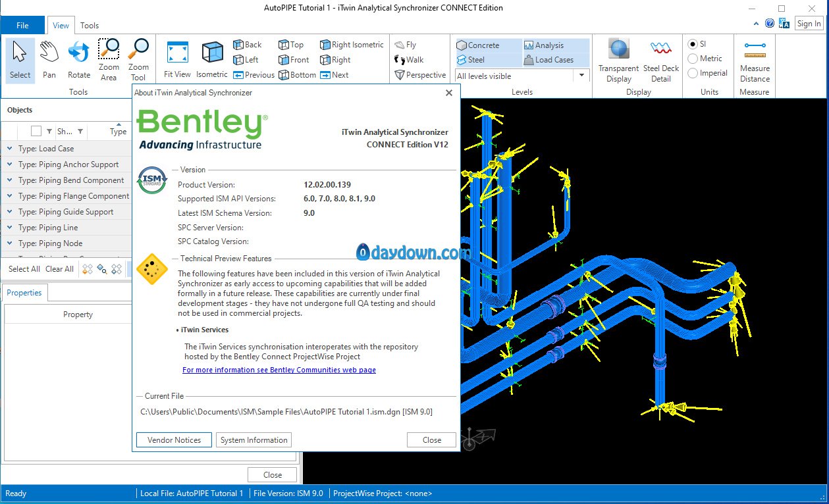Tick the checkbox in Objects header
The width and height of the screenshot is (829, 504).
point(36,131)
